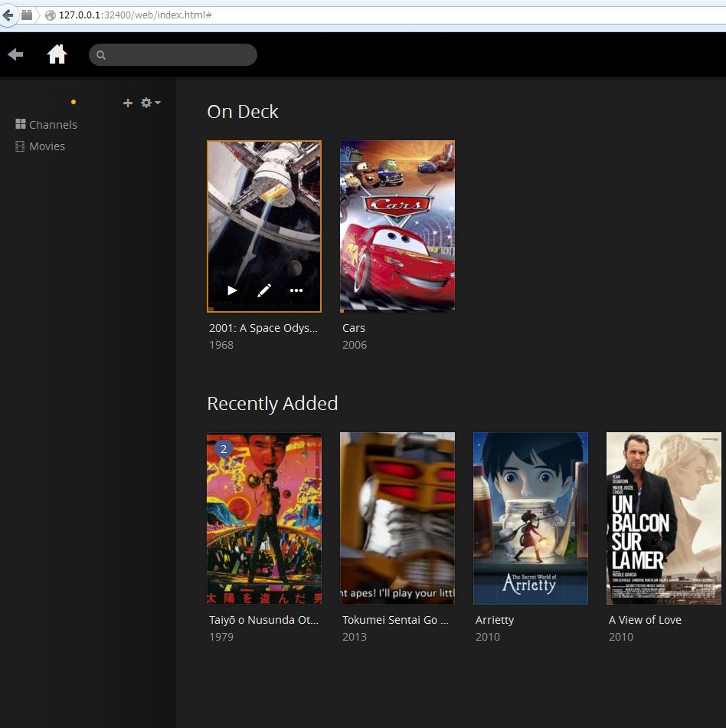Click the Plex home icon
Screen dimensions: 726x728
[57, 54]
